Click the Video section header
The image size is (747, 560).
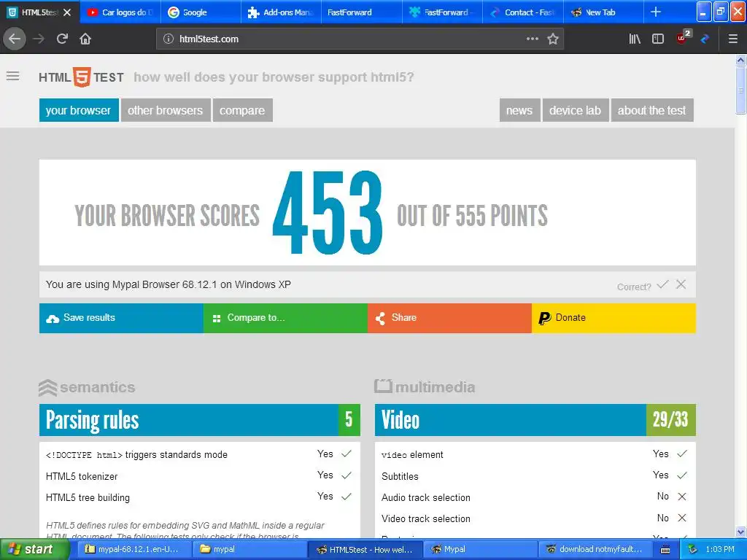point(535,420)
